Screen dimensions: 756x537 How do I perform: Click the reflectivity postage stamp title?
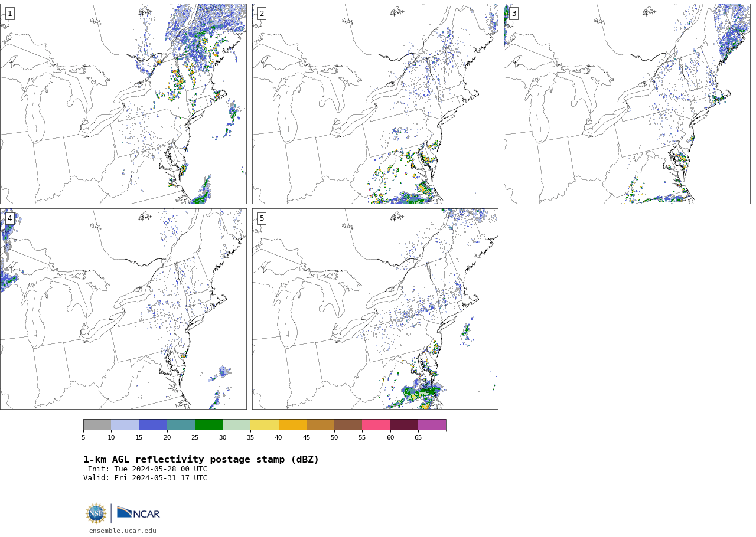pyautogui.click(x=201, y=460)
